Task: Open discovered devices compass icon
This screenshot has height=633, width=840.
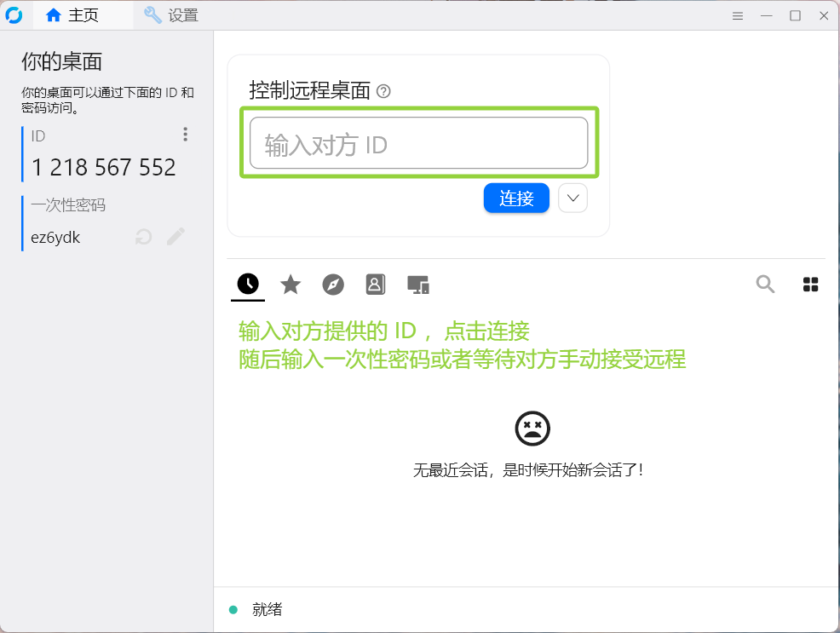Action: [x=333, y=285]
